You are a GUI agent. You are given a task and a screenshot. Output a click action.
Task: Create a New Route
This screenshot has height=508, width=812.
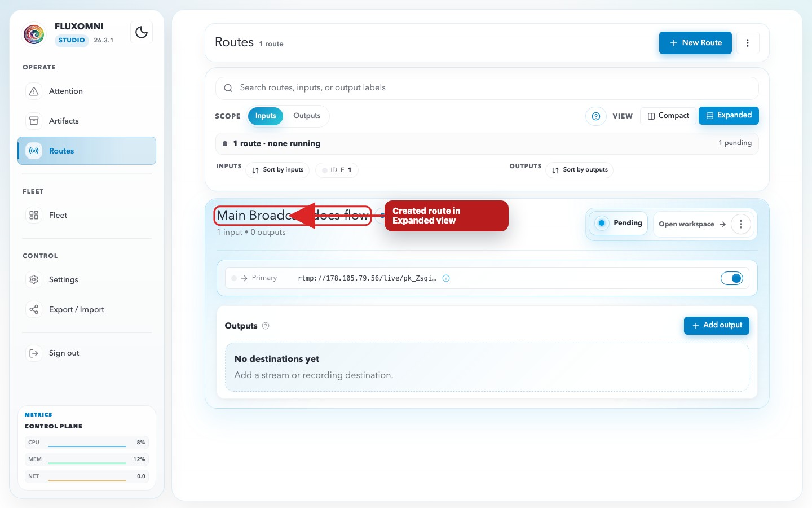tap(695, 43)
